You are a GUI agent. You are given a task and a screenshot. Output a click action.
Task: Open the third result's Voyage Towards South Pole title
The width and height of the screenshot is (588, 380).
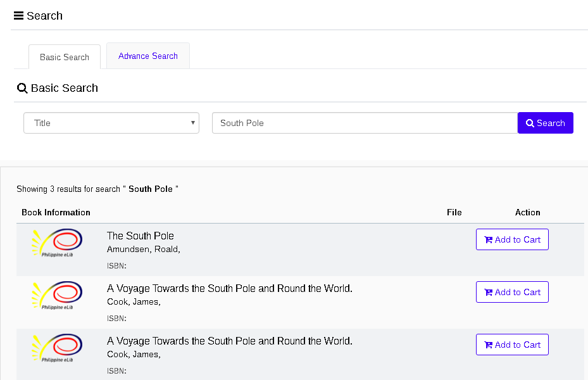230,341
